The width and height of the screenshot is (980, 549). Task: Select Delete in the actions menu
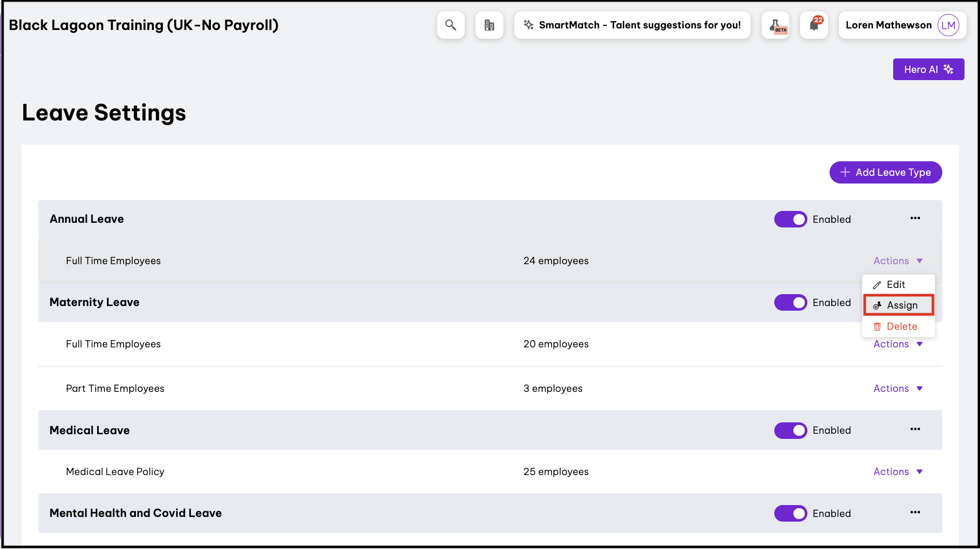[901, 326]
